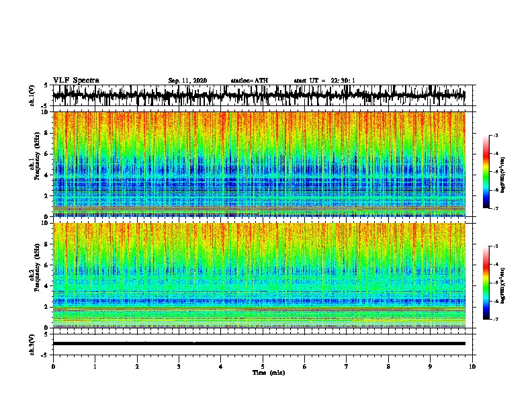
Task: Click the time axis tick label '8'
Action: (x=388, y=367)
